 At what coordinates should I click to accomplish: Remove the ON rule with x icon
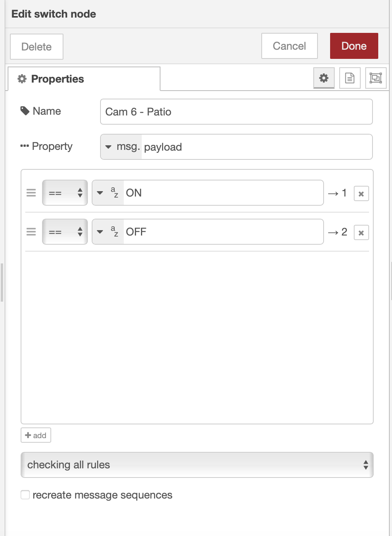(361, 194)
